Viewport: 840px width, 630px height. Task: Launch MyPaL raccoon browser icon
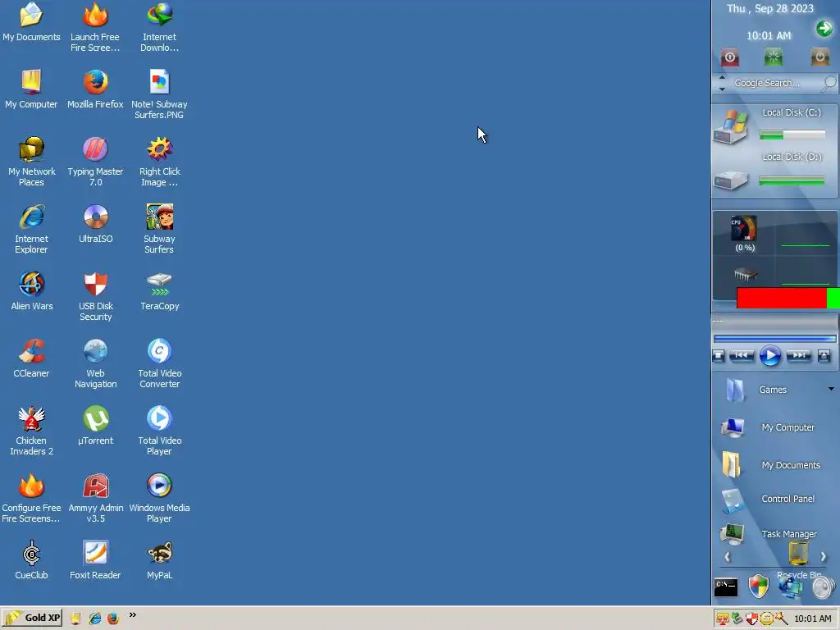(159, 560)
